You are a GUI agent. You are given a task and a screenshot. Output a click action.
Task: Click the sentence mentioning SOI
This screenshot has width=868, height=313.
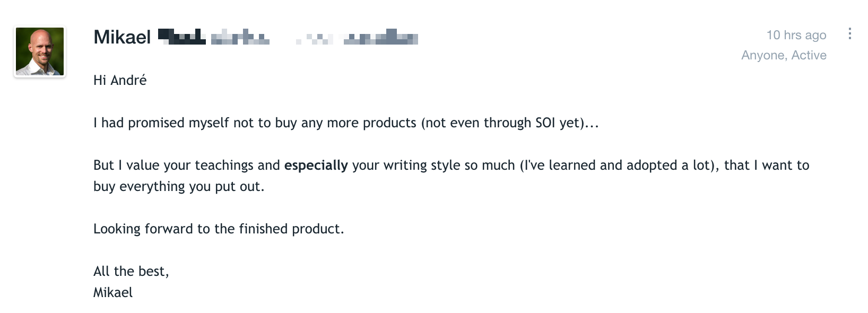click(346, 123)
